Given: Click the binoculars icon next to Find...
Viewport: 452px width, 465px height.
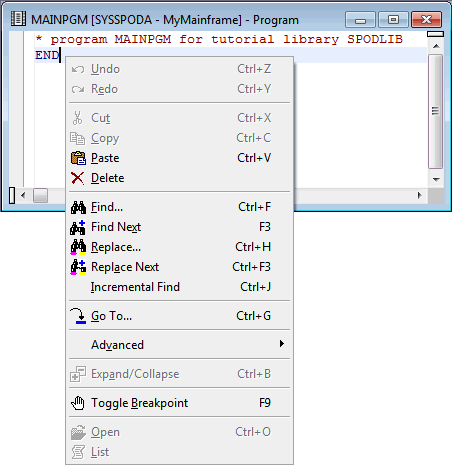Looking at the screenshot, I should pos(78,207).
